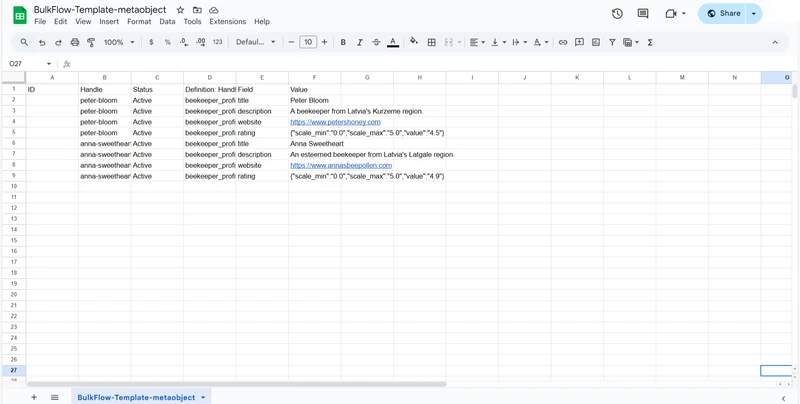Select the Peter Bloom title cell
Viewport: 800px width, 404px height.
[x=314, y=100]
